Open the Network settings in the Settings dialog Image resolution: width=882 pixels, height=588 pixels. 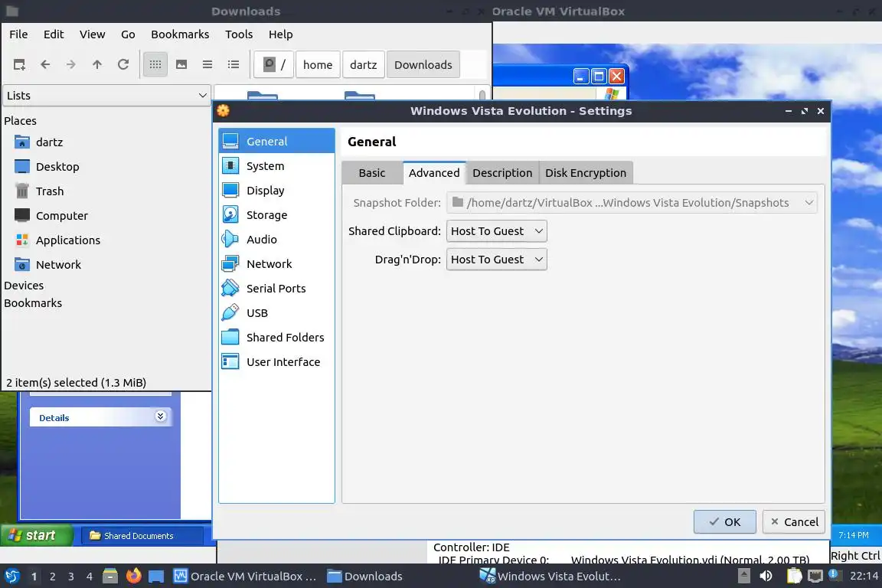pos(276,264)
